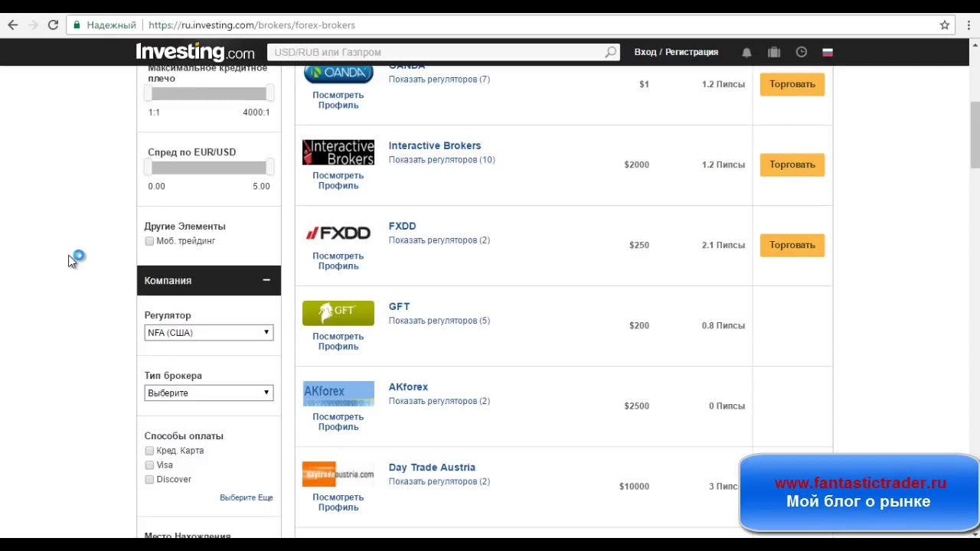This screenshot has width=980, height=551.
Task: View profile link under Interactive Brokers logo
Action: (338, 181)
